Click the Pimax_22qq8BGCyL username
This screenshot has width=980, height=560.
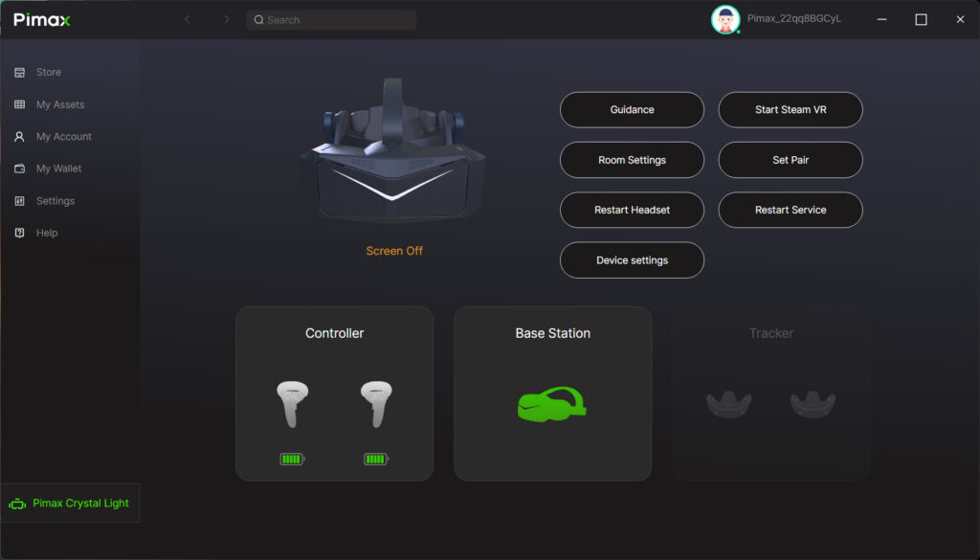[x=793, y=19]
